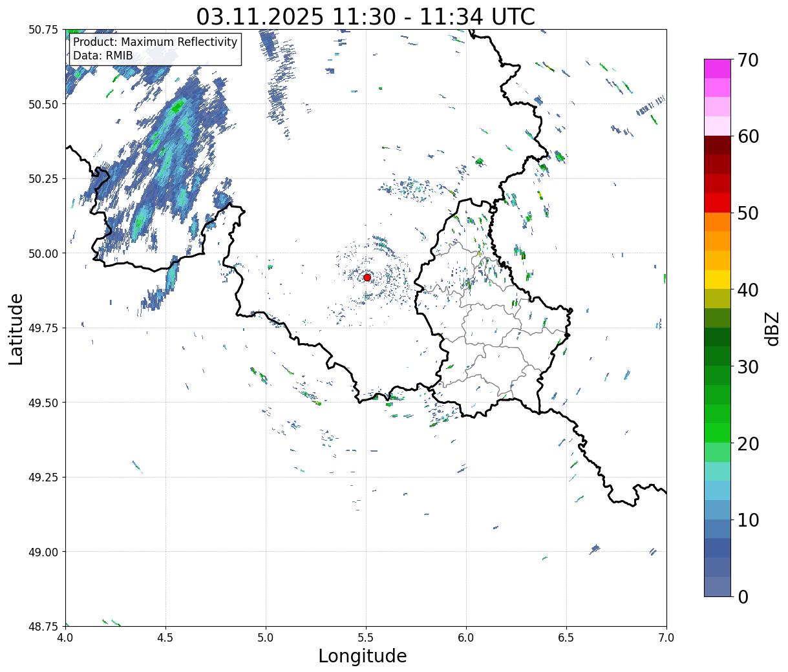
Task: Click the 50.75 latitude tick label
Action: click(43, 30)
